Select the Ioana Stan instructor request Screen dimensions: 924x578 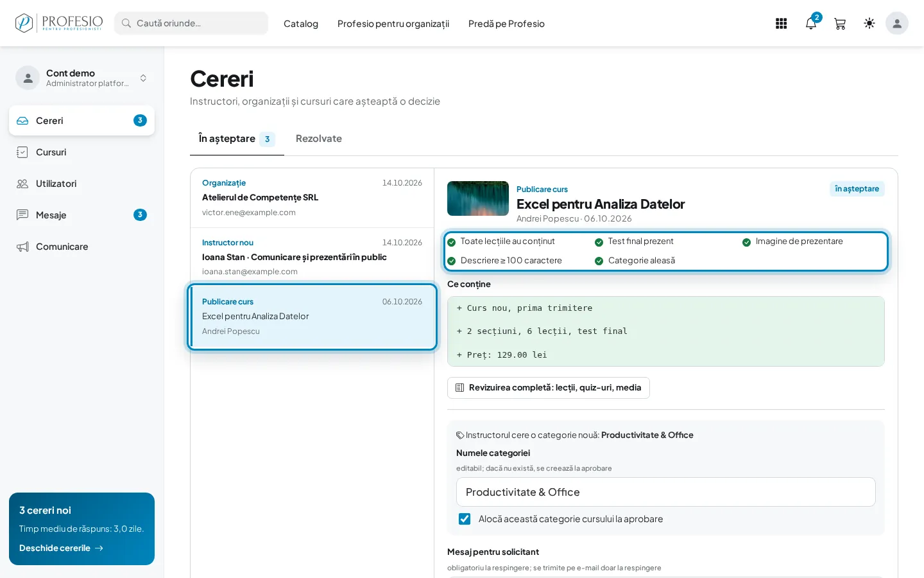pyautogui.click(x=312, y=257)
